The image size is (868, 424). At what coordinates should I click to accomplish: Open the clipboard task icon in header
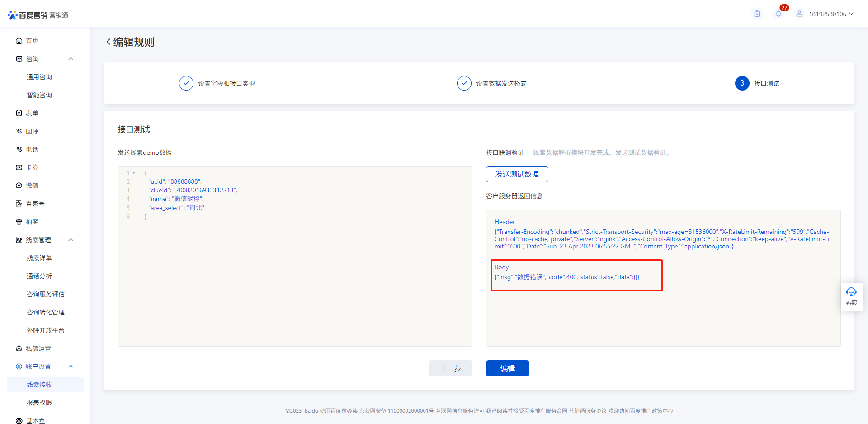[x=757, y=14]
